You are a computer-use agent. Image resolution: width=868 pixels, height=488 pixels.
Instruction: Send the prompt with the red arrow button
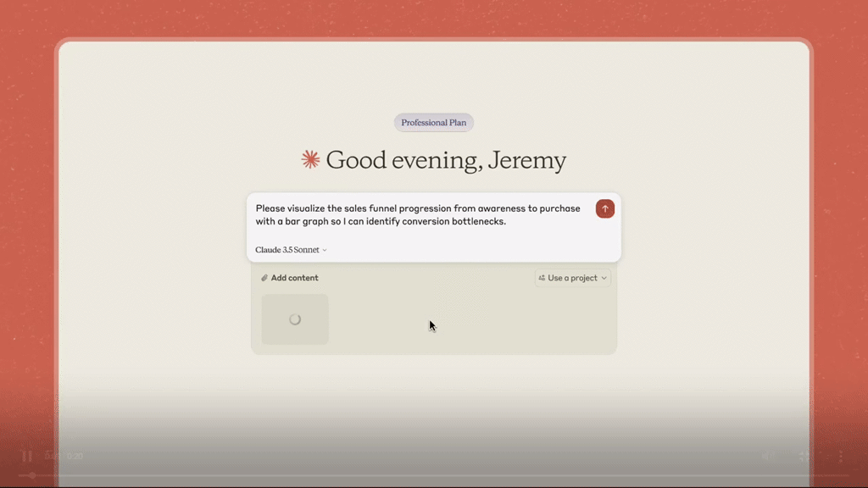click(604, 208)
